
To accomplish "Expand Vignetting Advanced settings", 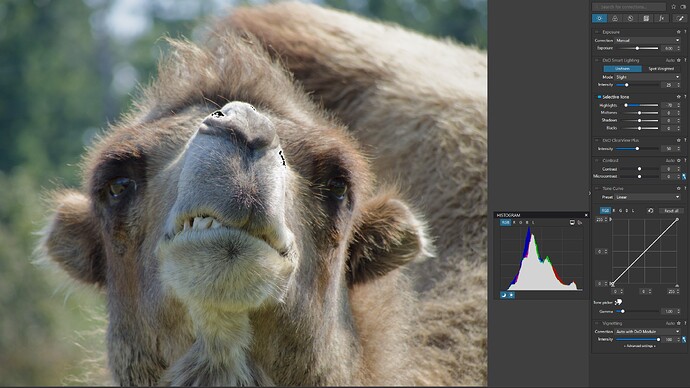I will tap(639, 346).
